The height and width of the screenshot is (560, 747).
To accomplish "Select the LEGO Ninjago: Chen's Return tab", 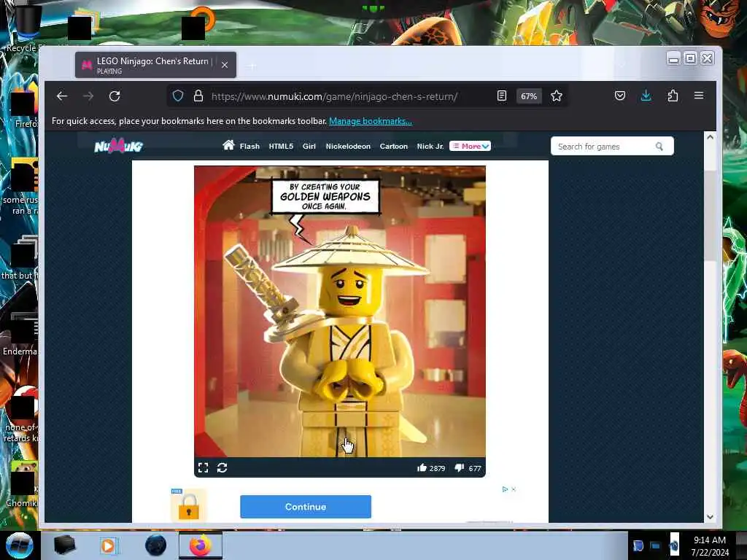I will pos(155,65).
